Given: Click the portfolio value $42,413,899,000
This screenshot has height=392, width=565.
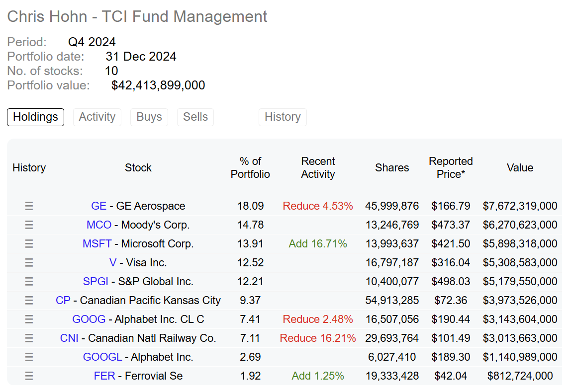Looking at the screenshot, I should click(x=158, y=85).
